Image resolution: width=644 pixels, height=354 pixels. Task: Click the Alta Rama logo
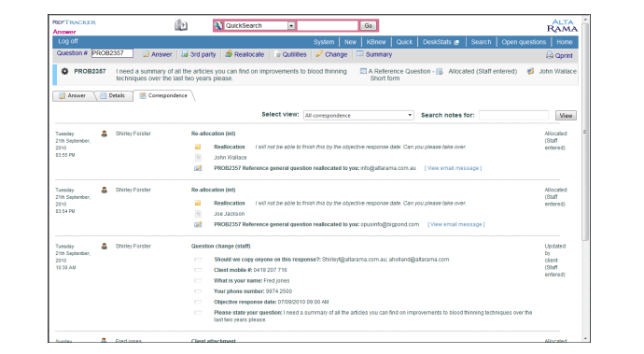[x=562, y=25]
